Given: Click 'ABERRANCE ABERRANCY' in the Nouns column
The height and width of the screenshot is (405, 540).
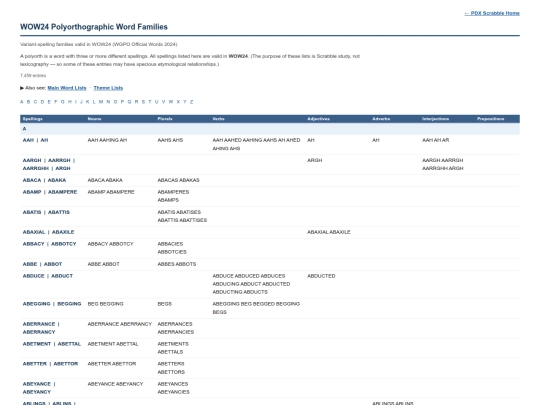Looking at the screenshot, I should (x=120, y=324).
